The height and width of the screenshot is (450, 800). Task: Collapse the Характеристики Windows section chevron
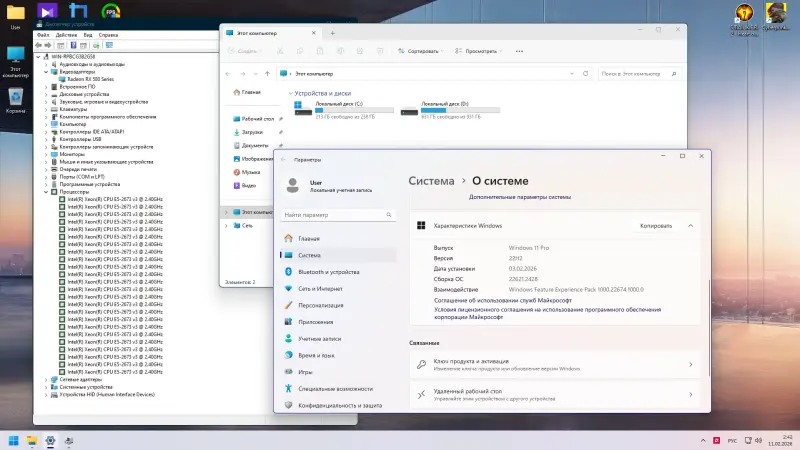coord(690,226)
